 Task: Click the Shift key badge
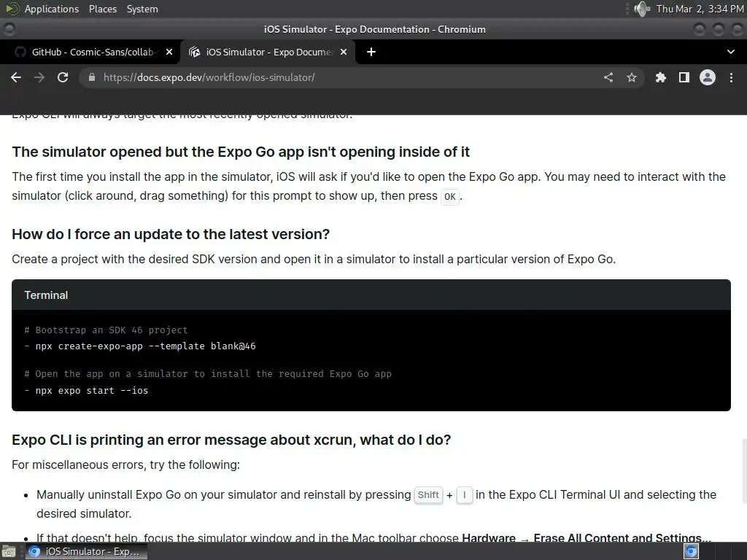coord(428,495)
